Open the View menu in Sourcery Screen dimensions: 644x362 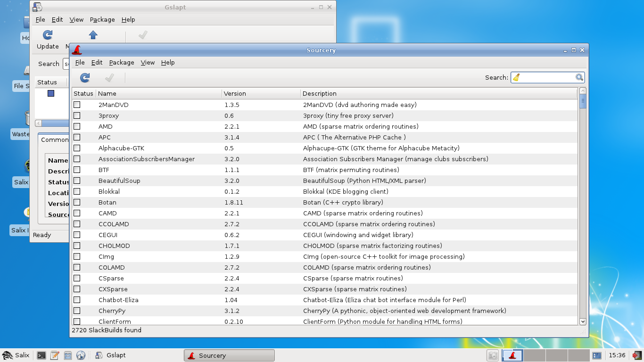tap(148, 62)
